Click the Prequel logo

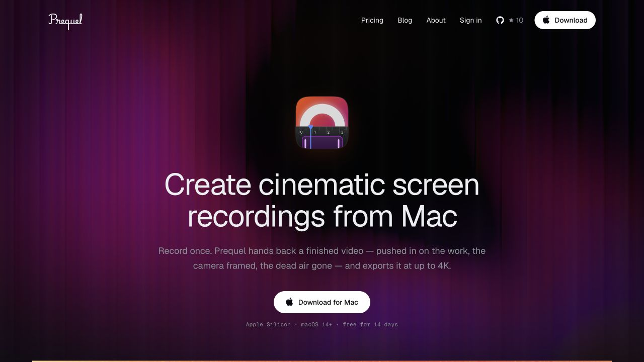pos(65,21)
